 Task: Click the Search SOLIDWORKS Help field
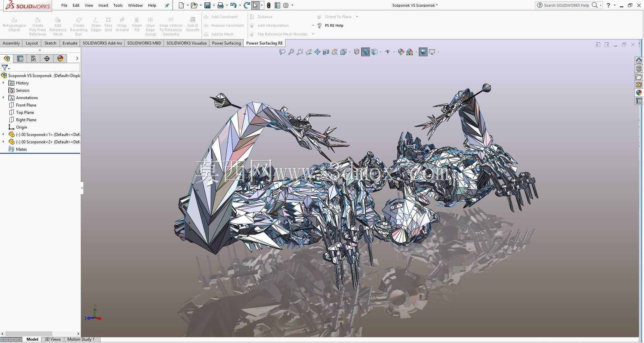pyautogui.click(x=566, y=5)
